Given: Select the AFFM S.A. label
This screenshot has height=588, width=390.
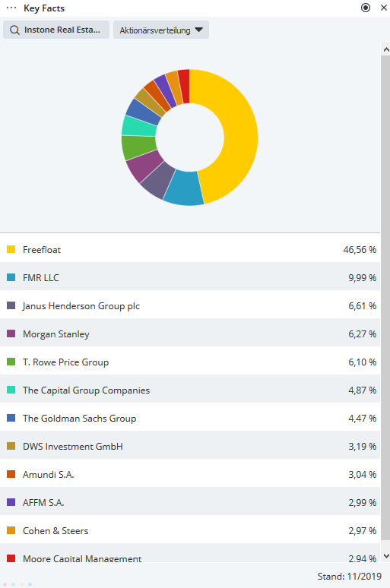Looking at the screenshot, I should pyautogui.click(x=43, y=503).
